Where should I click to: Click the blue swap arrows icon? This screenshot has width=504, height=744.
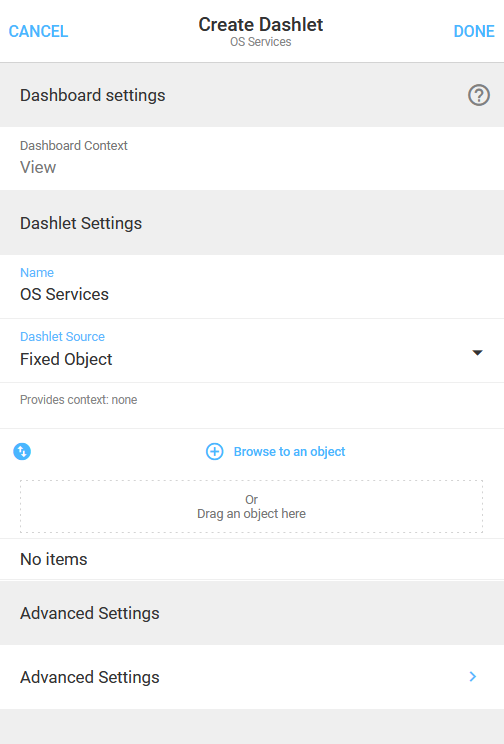pyautogui.click(x=22, y=451)
